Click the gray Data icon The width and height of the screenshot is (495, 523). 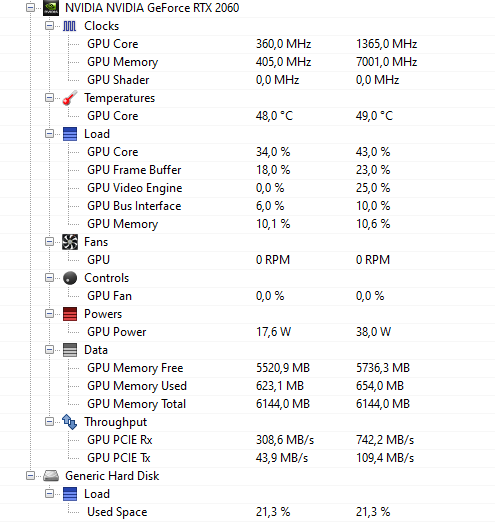pyautogui.click(x=70, y=350)
